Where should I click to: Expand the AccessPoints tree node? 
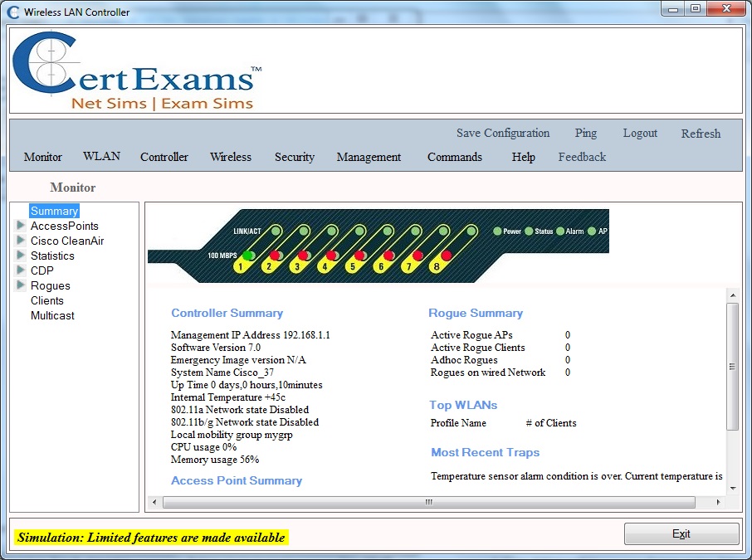click(22, 226)
